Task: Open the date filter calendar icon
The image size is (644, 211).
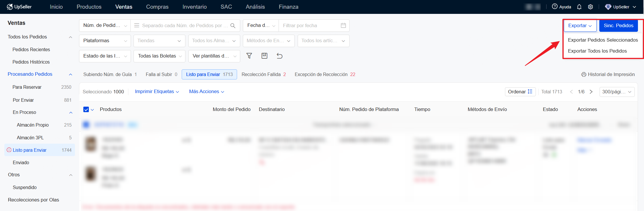Action: (x=343, y=25)
